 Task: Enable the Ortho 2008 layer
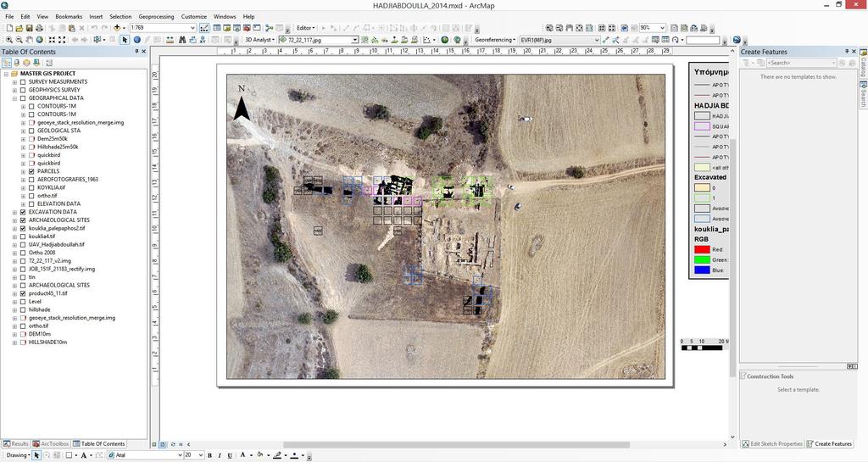[x=23, y=253]
